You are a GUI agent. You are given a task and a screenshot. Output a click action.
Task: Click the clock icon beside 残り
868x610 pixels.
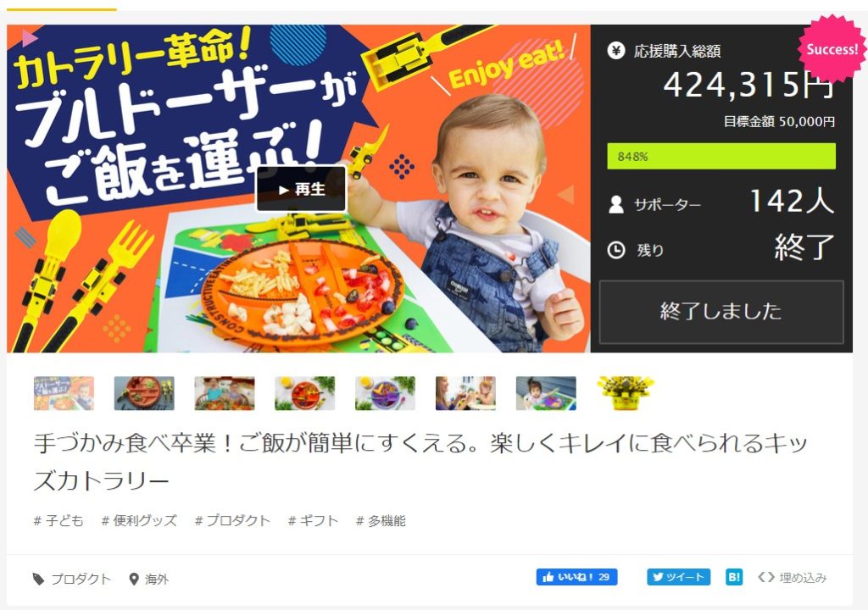coord(616,250)
